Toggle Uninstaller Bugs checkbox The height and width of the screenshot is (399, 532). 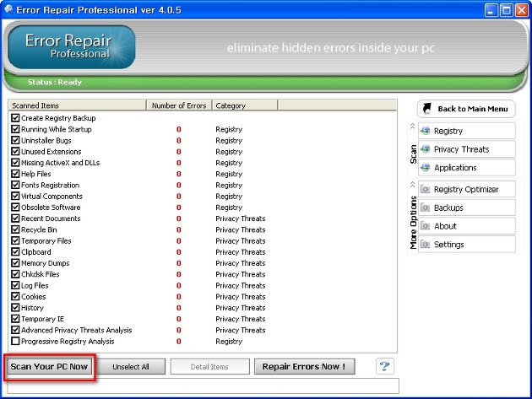[15, 140]
